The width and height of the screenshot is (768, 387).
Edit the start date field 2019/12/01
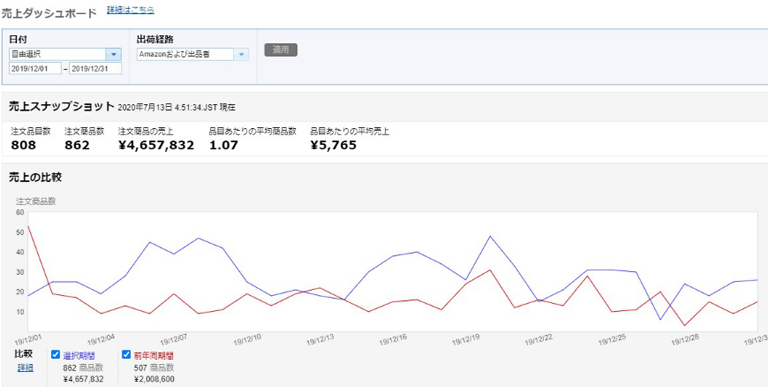35,69
